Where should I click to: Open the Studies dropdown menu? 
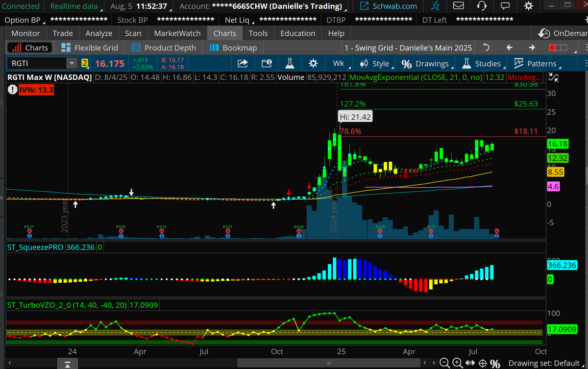point(483,63)
